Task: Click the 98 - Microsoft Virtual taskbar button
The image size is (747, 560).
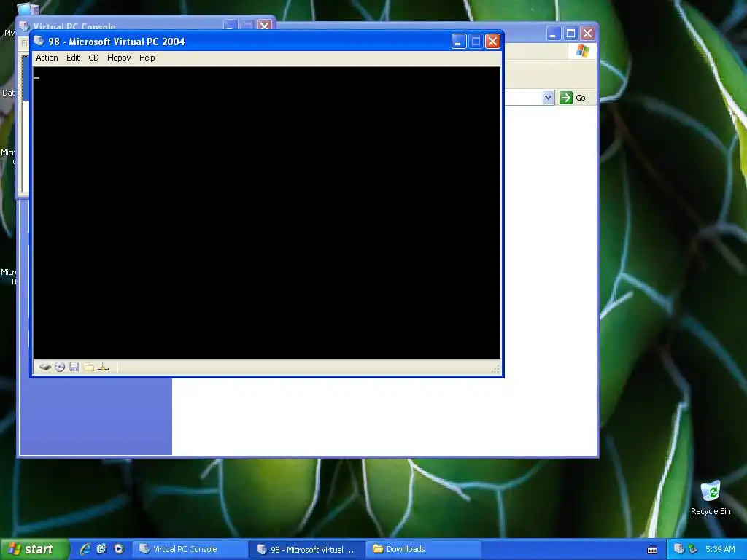Action: coord(307,549)
